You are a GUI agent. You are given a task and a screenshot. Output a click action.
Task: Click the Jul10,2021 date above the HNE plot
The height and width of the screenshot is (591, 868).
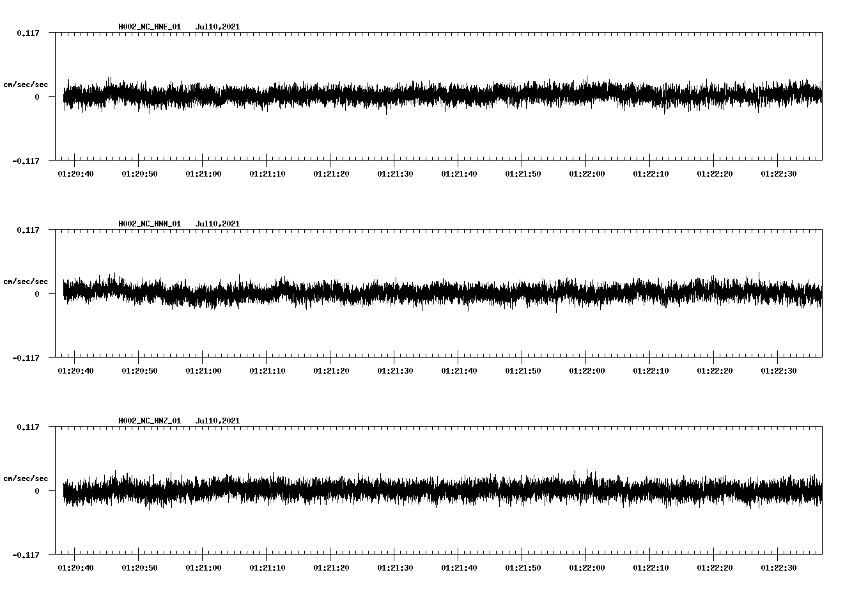coord(217,27)
